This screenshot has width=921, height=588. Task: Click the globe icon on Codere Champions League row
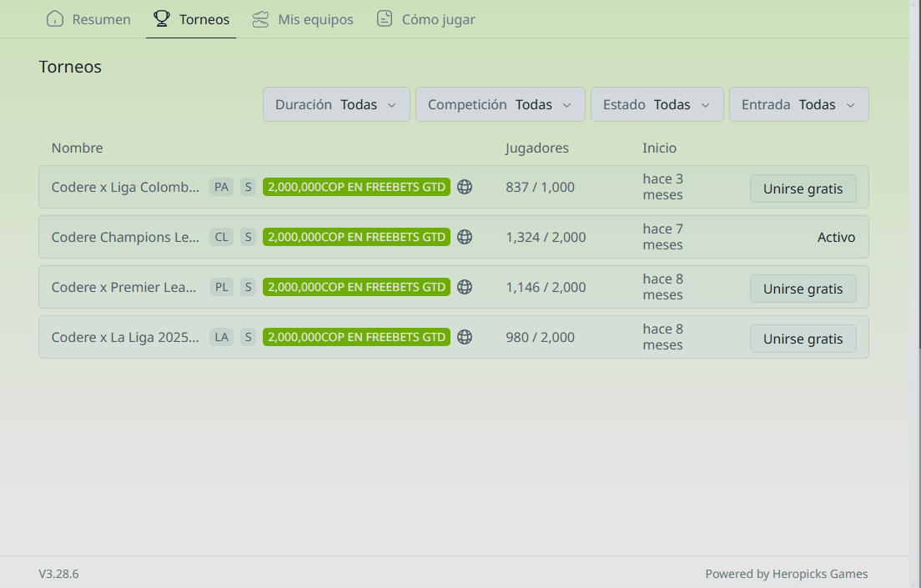[465, 236]
